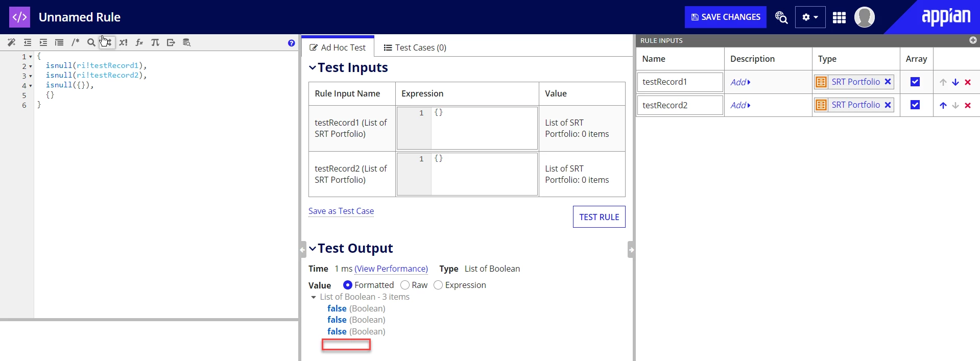This screenshot has width=980, height=361.
Task: Open the globe search icon in header
Action: [x=781, y=17]
